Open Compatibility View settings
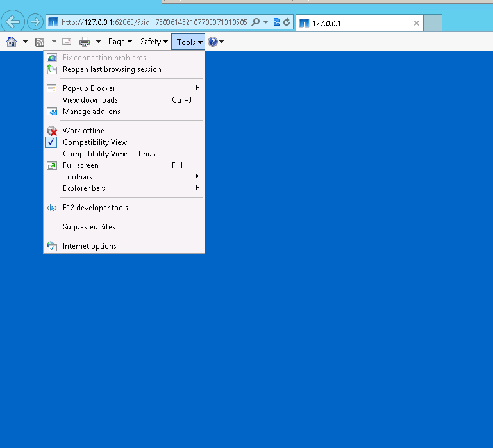Screen dimensions: 493x448 (124, 154)
